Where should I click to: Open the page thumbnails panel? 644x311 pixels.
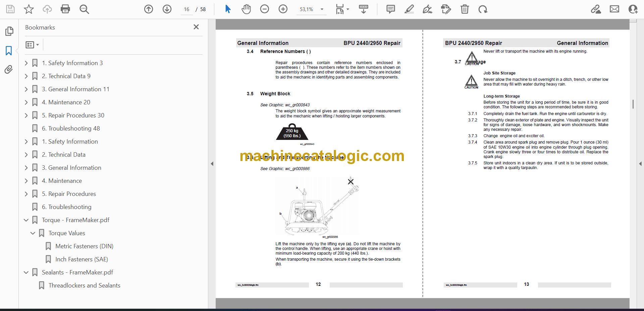tap(9, 31)
